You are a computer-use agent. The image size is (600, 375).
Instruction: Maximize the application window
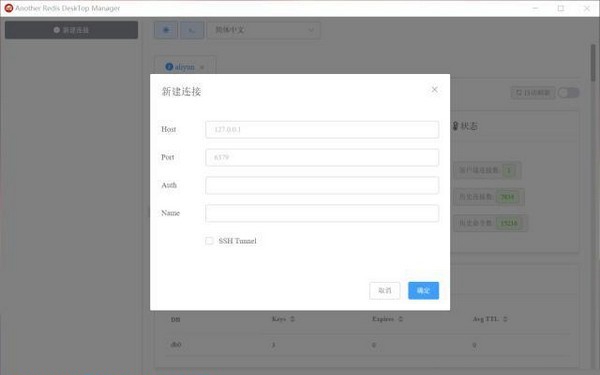pos(561,8)
